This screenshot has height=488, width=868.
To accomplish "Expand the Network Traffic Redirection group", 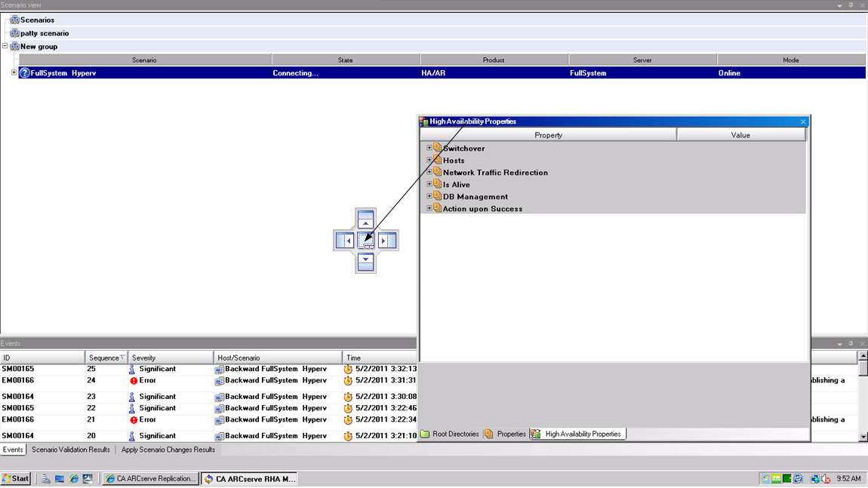I will point(429,172).
